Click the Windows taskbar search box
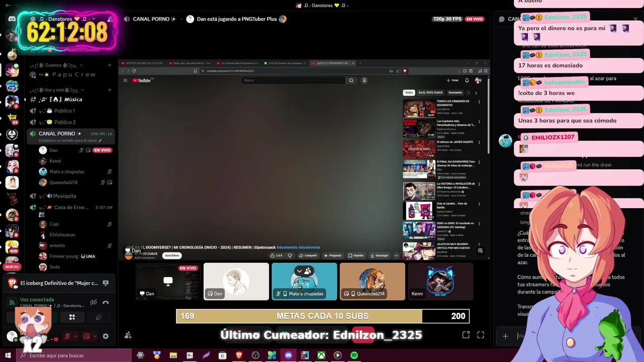The image size is (644, 362). click(x=74, y=355)
